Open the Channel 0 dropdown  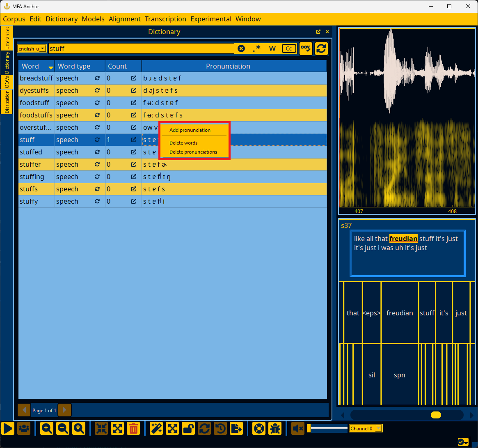click(366, 428)
